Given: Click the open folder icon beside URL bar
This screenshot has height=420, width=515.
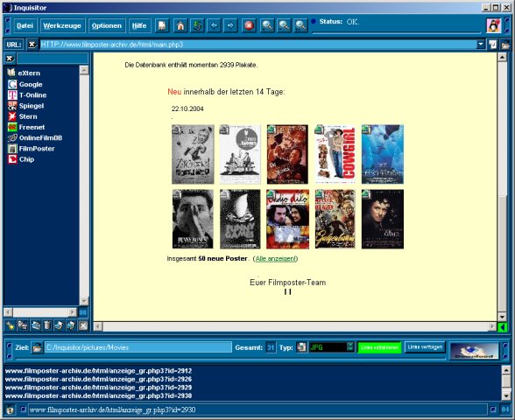Looking at the screenshot, I should (x=505, y=45).
